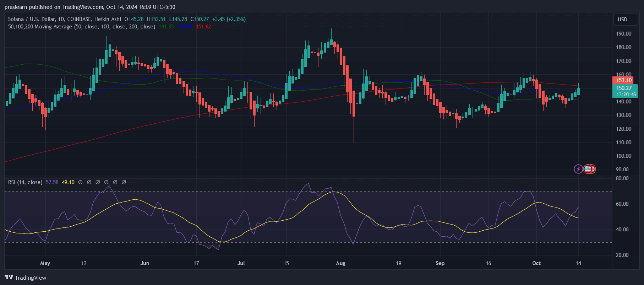Screen dimensions: 644x285
Task: Click the 15 date label on time axis
Action: coord(286,263)
